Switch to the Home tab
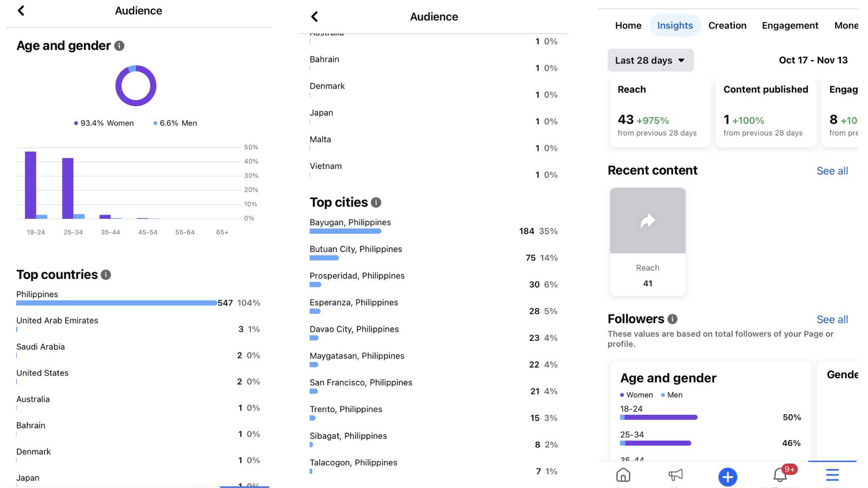The height and width of the screenshot is (488, 868). click(628, 25)
